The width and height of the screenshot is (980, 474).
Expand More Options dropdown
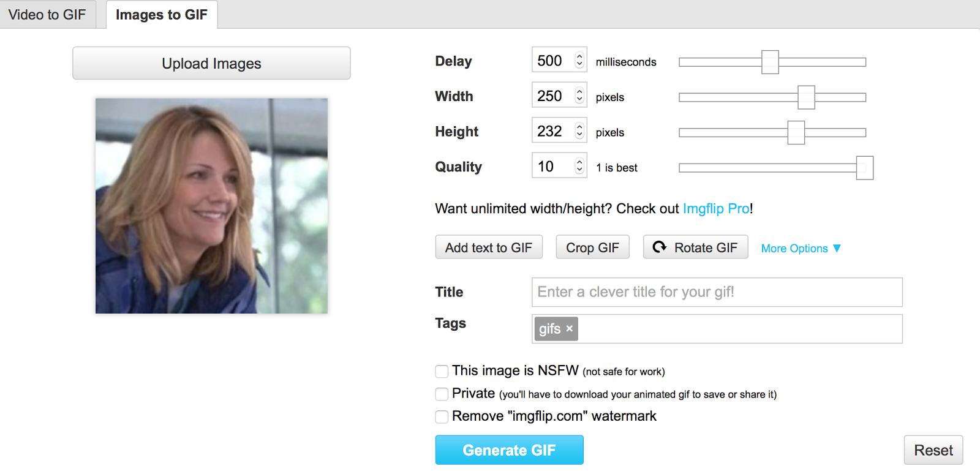click(801, 248)
